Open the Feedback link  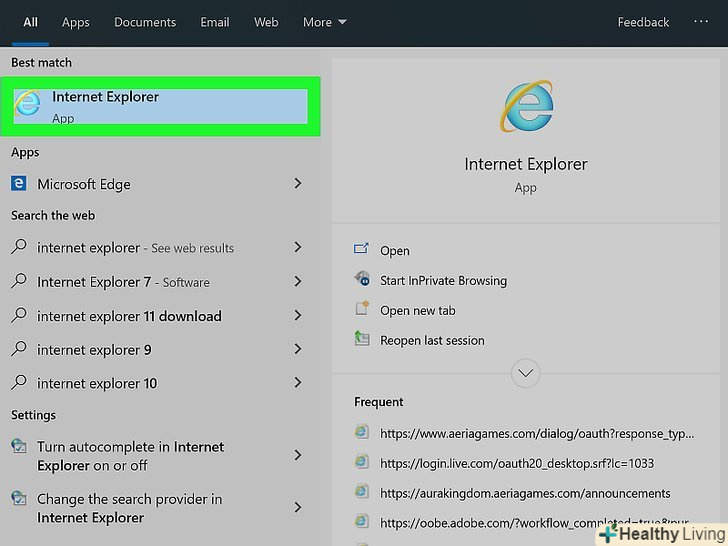click(x=643, y=22)
